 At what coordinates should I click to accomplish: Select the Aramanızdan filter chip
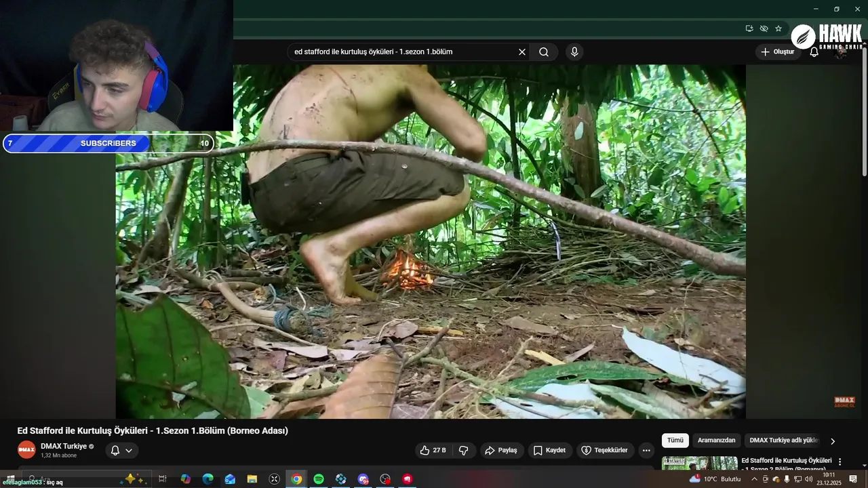point(716,440)
